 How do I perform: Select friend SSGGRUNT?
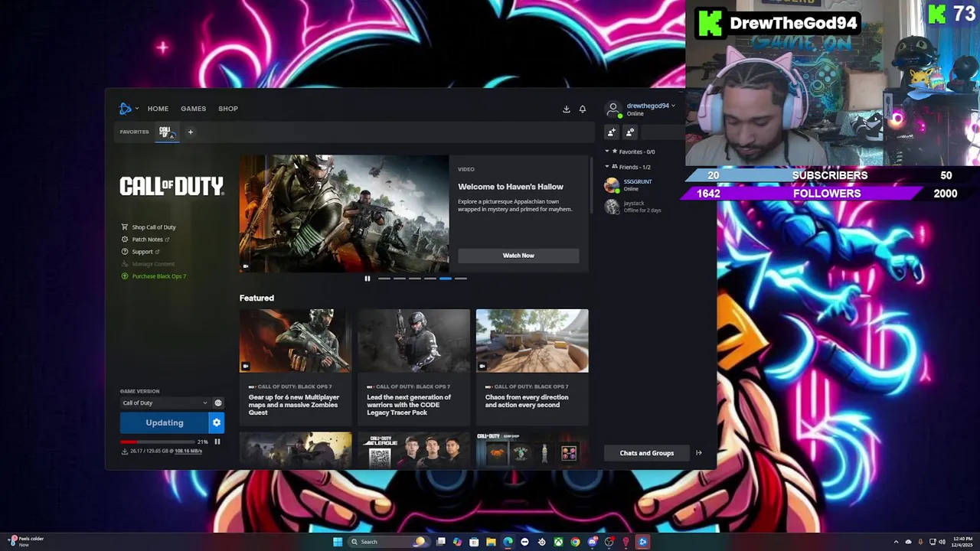643,185
